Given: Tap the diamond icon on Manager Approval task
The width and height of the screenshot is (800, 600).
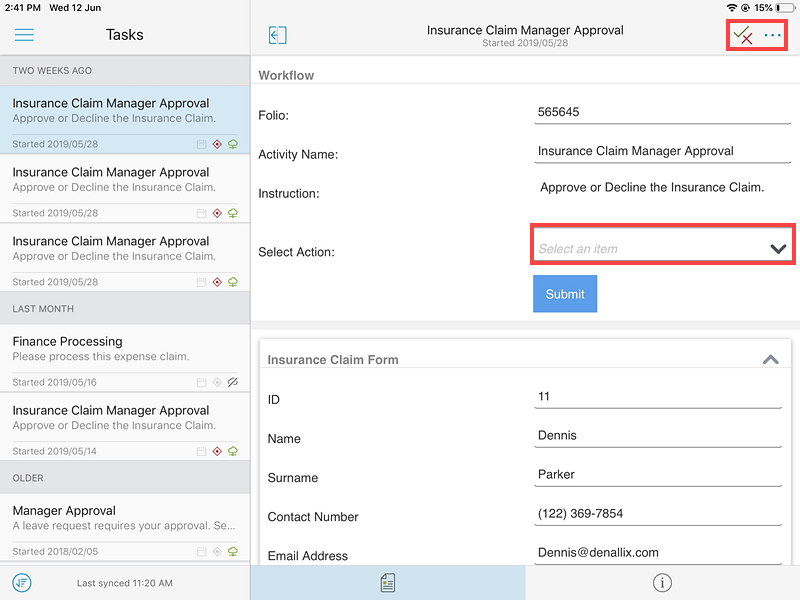Looking at the screenshot, I should (x=217, y=552).
